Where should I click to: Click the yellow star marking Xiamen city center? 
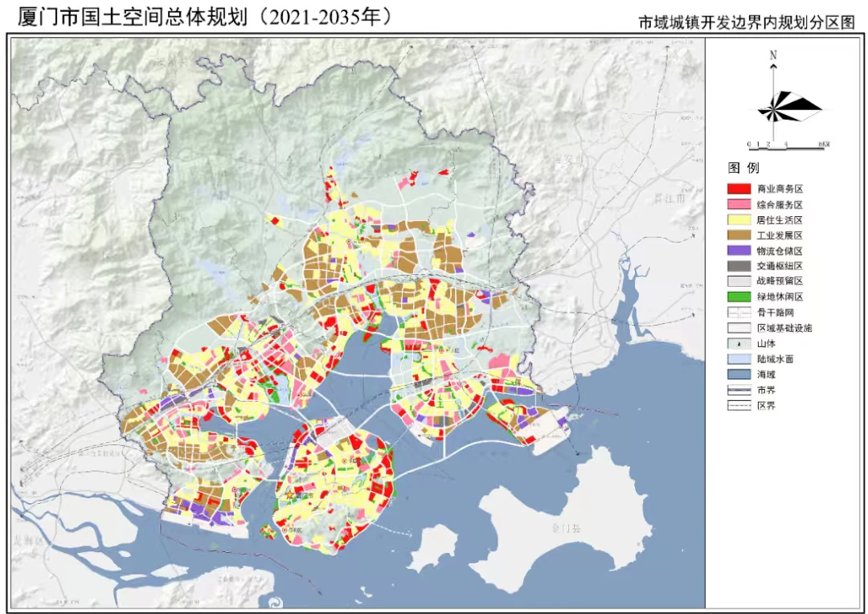click(x=290, y=495)
